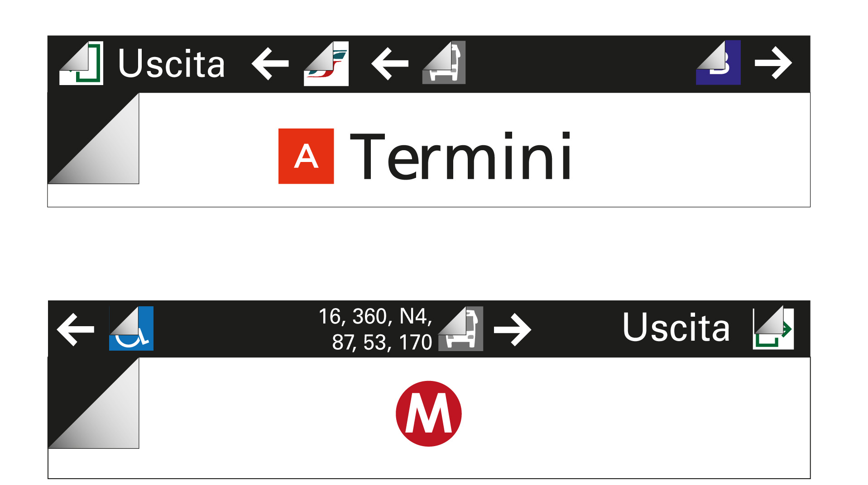The image size is (868, 485).
Task: Click the Uscita text on top sign
Action: point(172,63)
